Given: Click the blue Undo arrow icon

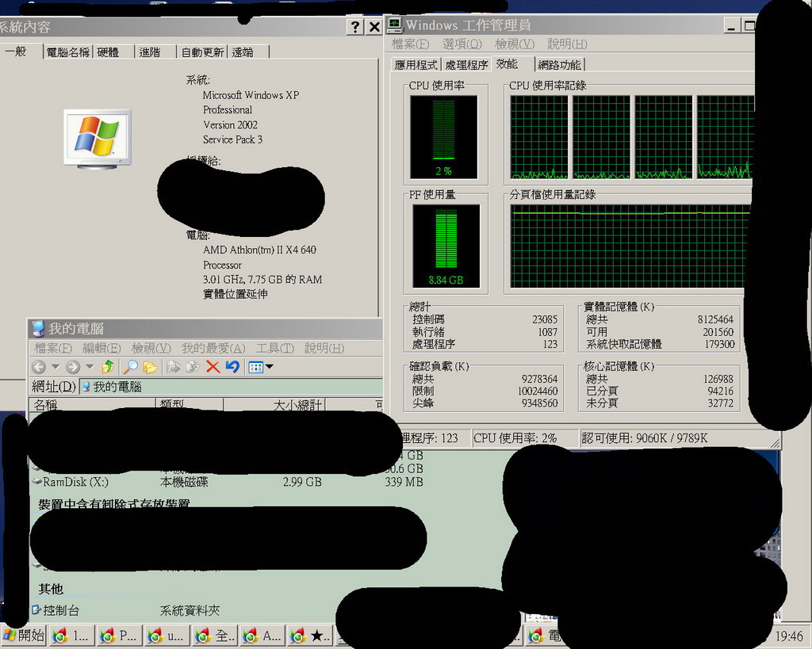Looking at the screenshot, I should coord(232,367).
